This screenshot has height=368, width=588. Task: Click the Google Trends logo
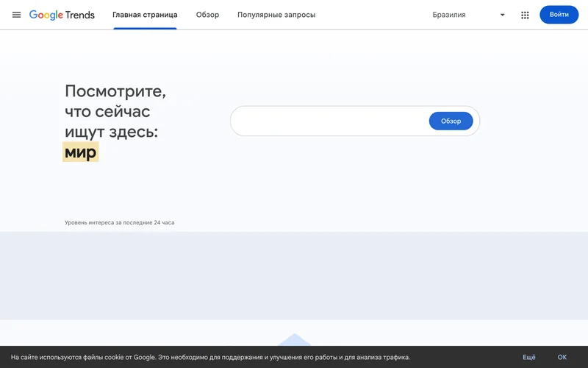point(62,15)
